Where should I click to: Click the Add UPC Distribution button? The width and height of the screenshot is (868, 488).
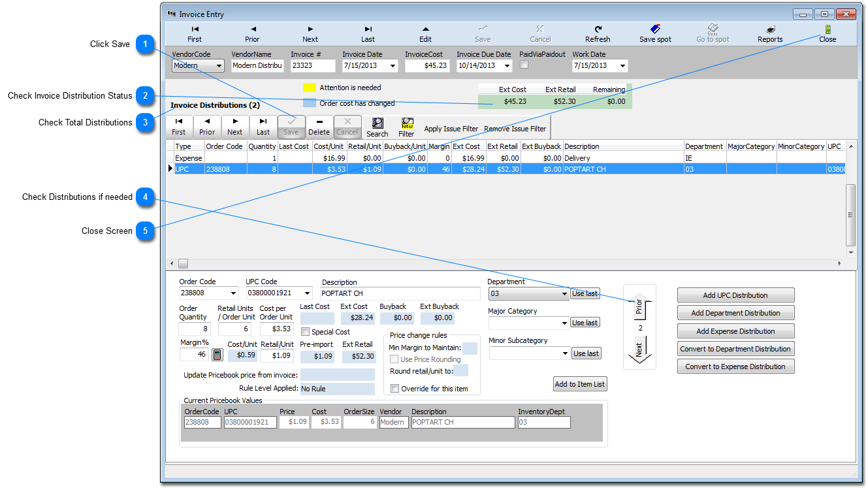pos(735,295)
